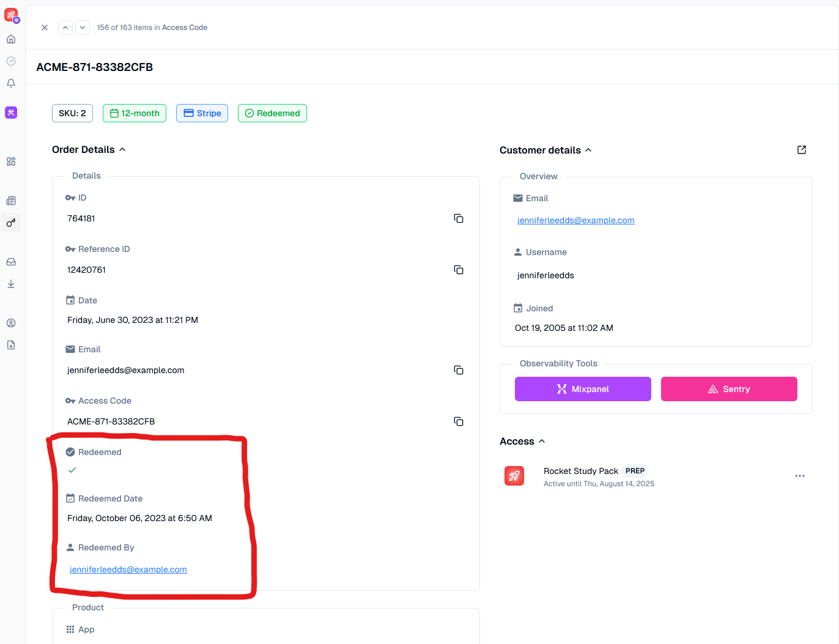This screenshot has width=839, height=644.
Task: Open the key icon in sidebar
Action: tap(11, 223)
